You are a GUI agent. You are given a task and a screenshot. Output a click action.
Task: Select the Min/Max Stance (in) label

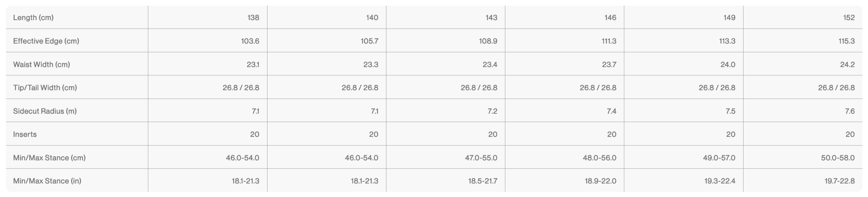[47, 181]
